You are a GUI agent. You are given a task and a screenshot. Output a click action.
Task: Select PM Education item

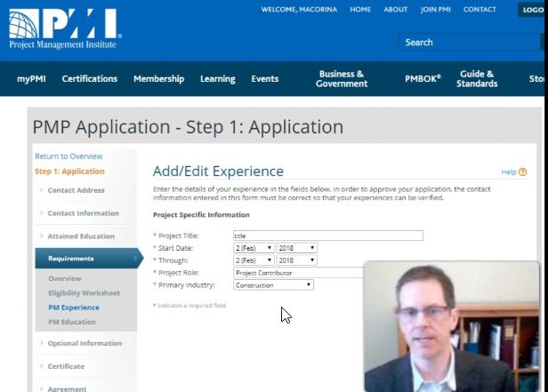pos(72,322)
